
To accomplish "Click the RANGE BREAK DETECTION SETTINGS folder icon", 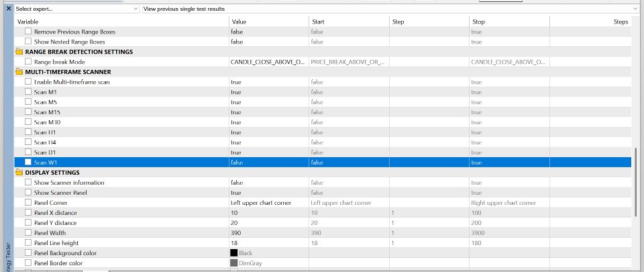I will pyautogui.click(x=19, y=52).
